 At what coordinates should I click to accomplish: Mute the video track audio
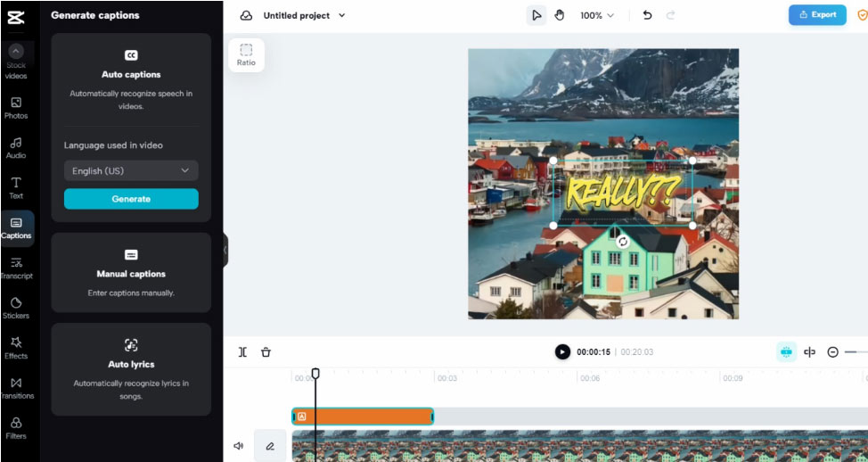click(239, 446)
